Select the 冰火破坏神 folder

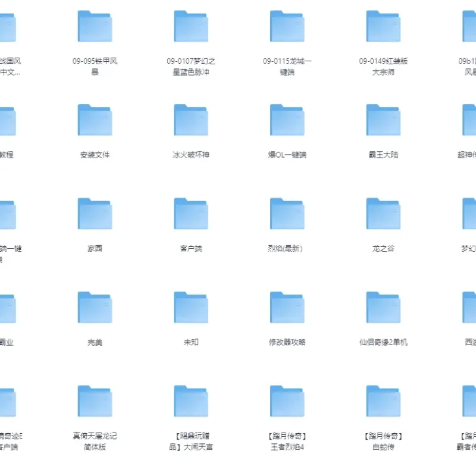(x=191, y=120)
